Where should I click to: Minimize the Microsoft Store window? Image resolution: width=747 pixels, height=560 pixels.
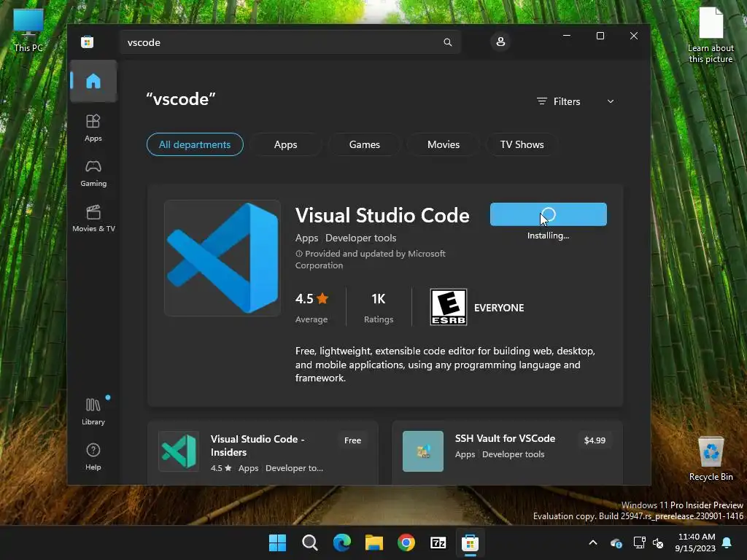pyautogui.click(x=567, y=36)
